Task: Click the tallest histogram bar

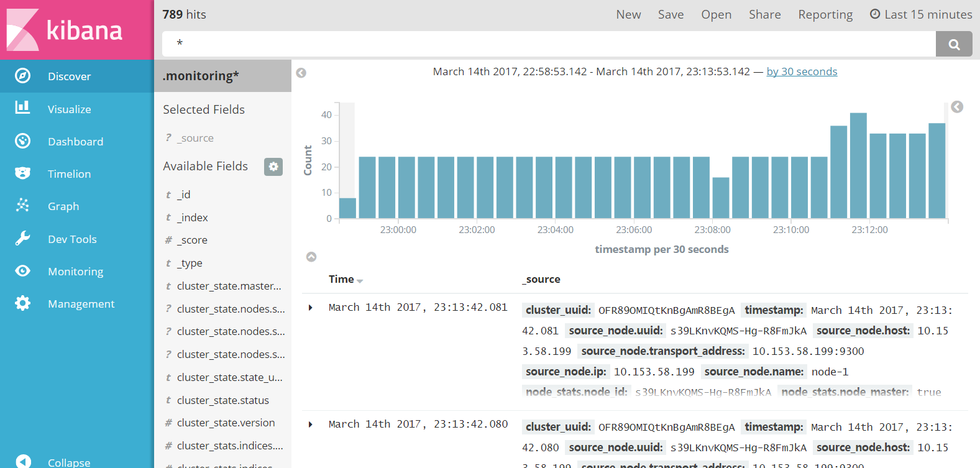Action: (858, 165)
